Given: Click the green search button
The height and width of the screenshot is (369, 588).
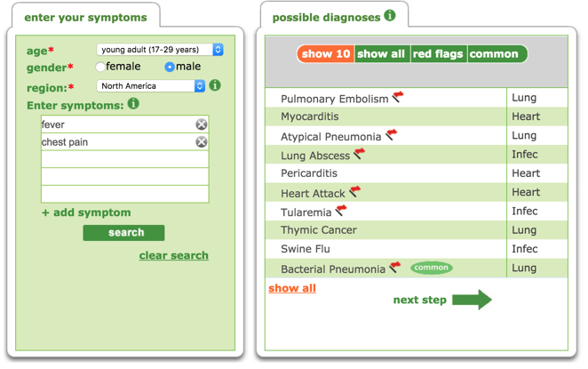Looking at the screenshot, I should [x=123, y=233].
